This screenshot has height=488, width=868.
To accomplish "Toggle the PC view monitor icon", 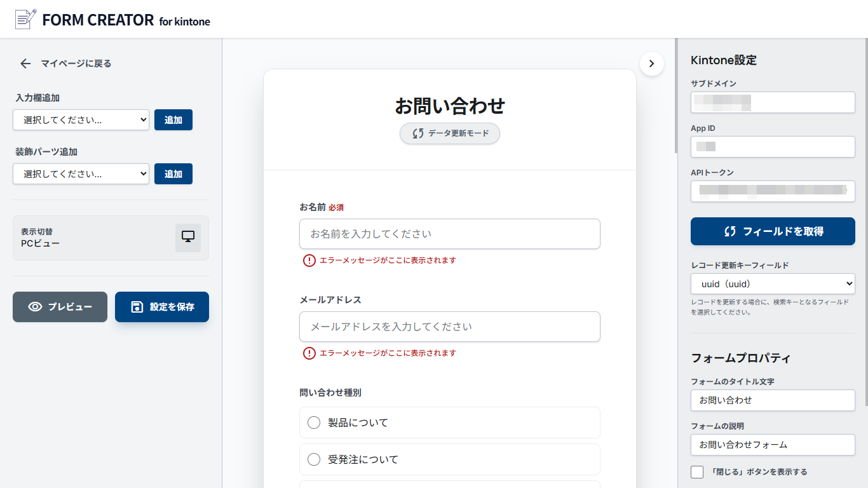I will click(x=188, y=238).
